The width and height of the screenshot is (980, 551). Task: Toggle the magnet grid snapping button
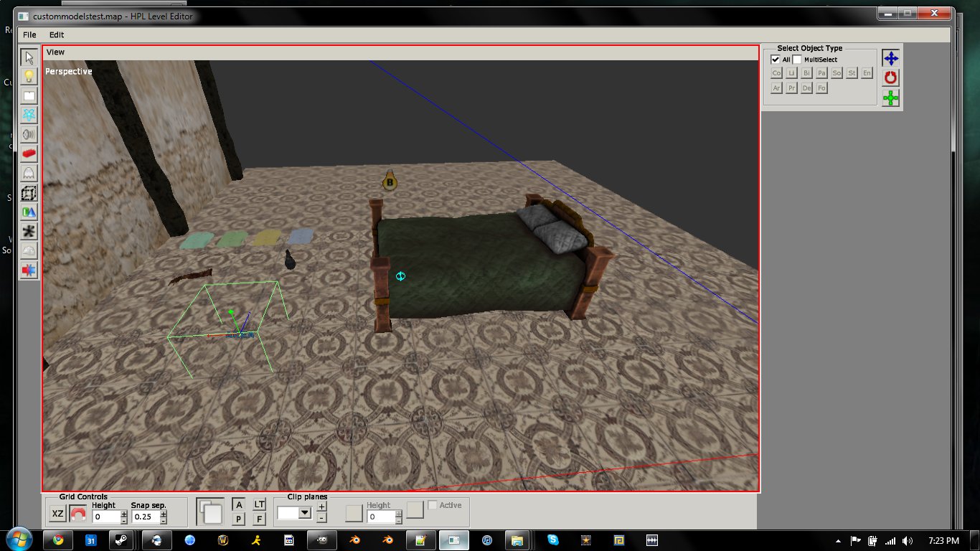(77, 514)
